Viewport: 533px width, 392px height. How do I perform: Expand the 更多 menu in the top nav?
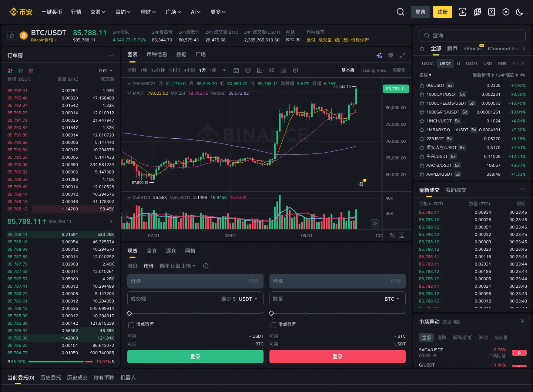218,12
